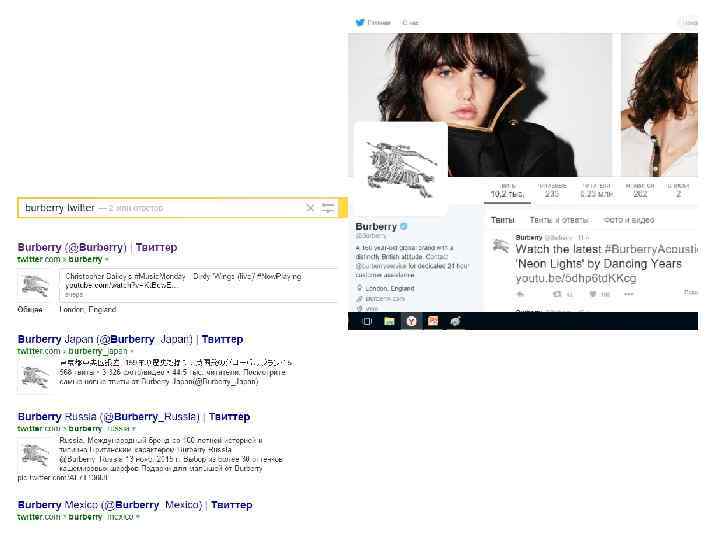This screenshot has width=720, height=540.
Task: Click the tweet author's small Burberry avatar
Action: pos(501,246)
